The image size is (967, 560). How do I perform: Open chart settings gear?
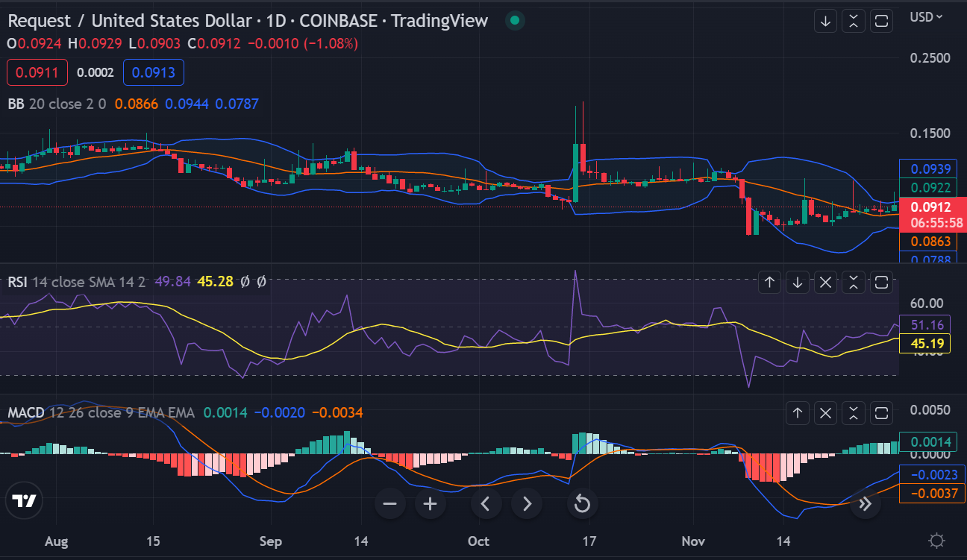[938, 541]
